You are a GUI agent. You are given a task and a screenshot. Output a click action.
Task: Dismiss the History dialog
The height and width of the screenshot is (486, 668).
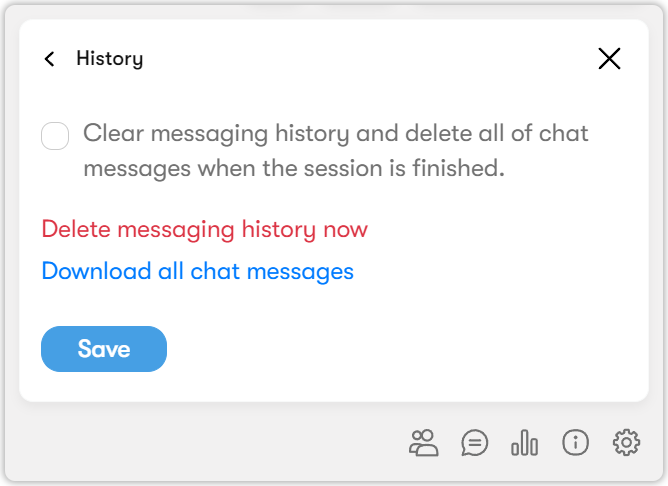pyautogui.click(x=609, y=59)
